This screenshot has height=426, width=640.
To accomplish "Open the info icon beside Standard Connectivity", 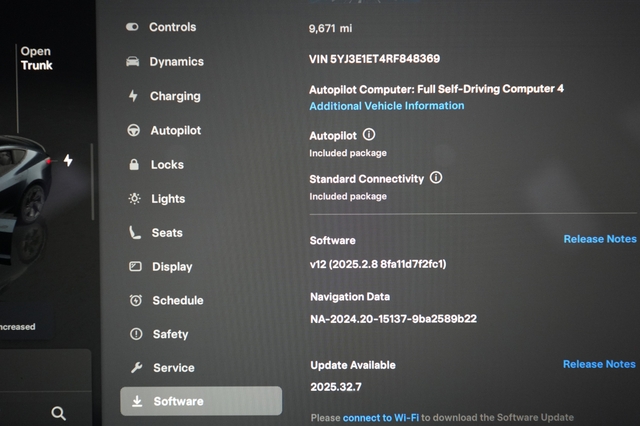I will 436,178.
